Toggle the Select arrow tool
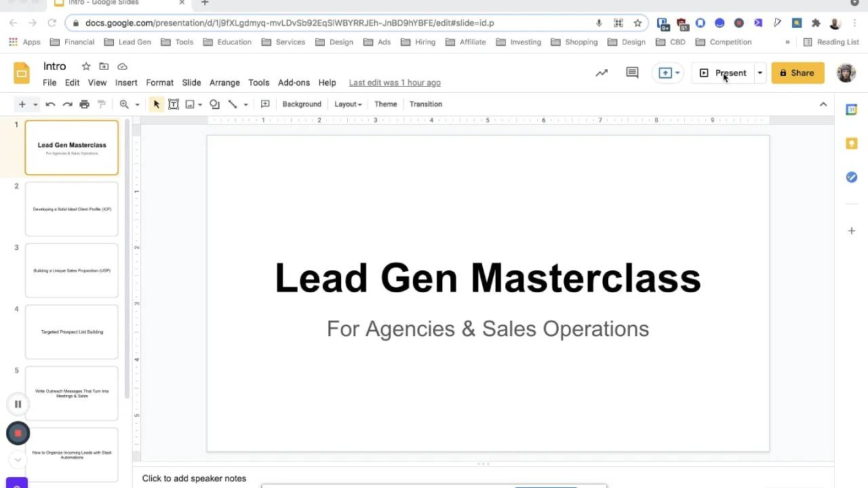The width and height of the screenshot is (868, 488). tap(157, 104)
